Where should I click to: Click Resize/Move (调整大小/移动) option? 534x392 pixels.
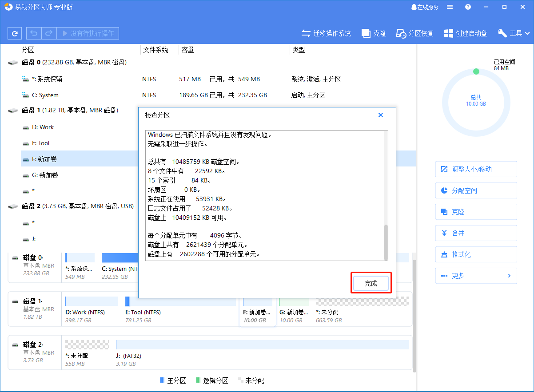pos(476,169)
